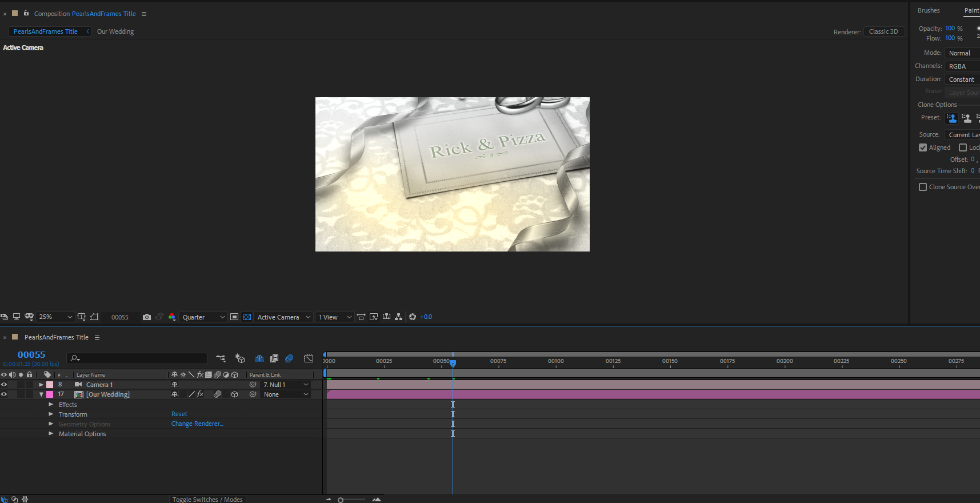Uncheck the Aligned checkbox
The width and height of the screenshot is (980, 503).
tap(923, 147)
